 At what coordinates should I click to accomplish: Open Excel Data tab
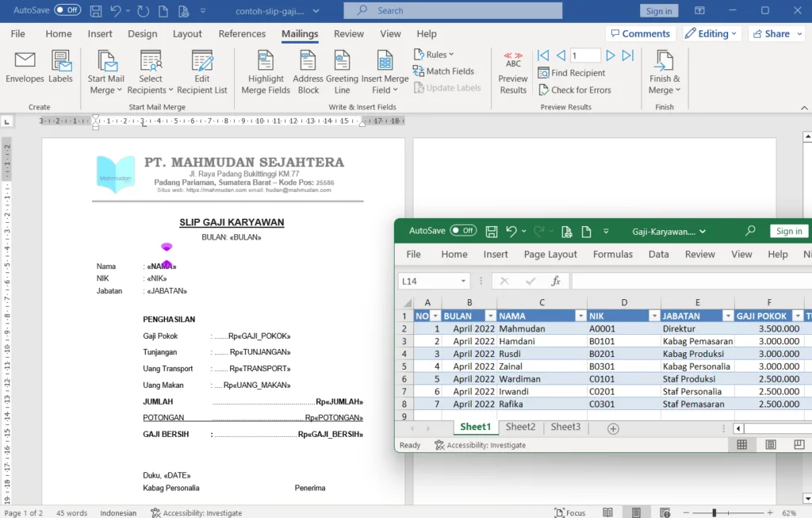(658, 255)
